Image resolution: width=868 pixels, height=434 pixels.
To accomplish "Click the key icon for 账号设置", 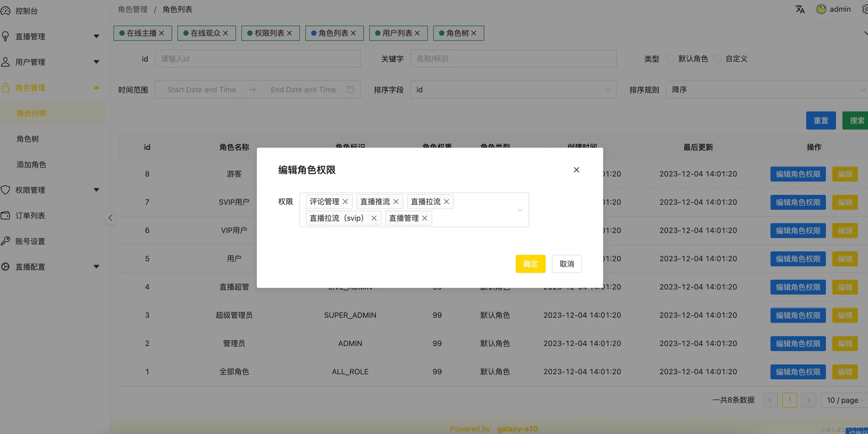I will click(5, 241).
